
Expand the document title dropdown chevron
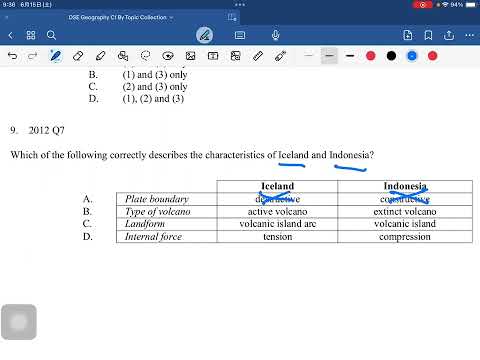pyautogui.click(x=171, y=18)
